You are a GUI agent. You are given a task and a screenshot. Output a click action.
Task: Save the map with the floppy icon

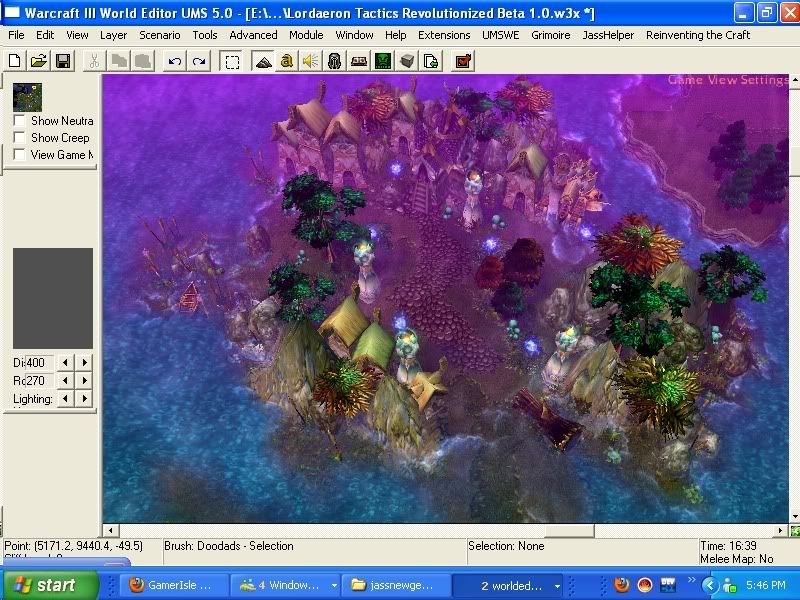[x=63, y=61]
